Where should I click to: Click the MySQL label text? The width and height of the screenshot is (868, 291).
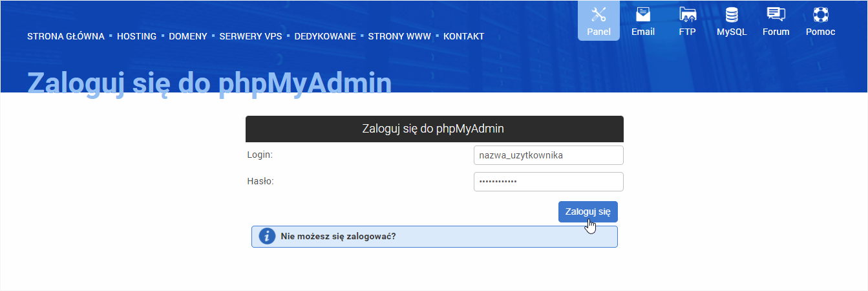[732, 32]
